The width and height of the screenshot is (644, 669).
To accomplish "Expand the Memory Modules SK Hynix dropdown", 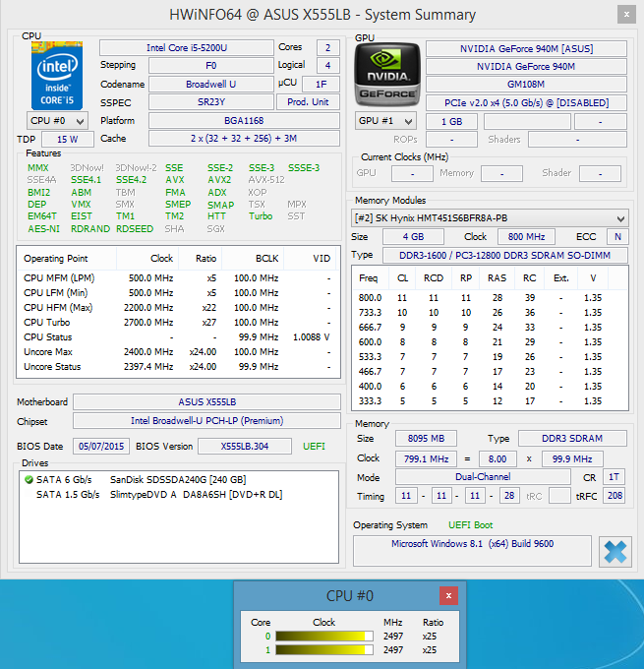I will click(490, 218).
